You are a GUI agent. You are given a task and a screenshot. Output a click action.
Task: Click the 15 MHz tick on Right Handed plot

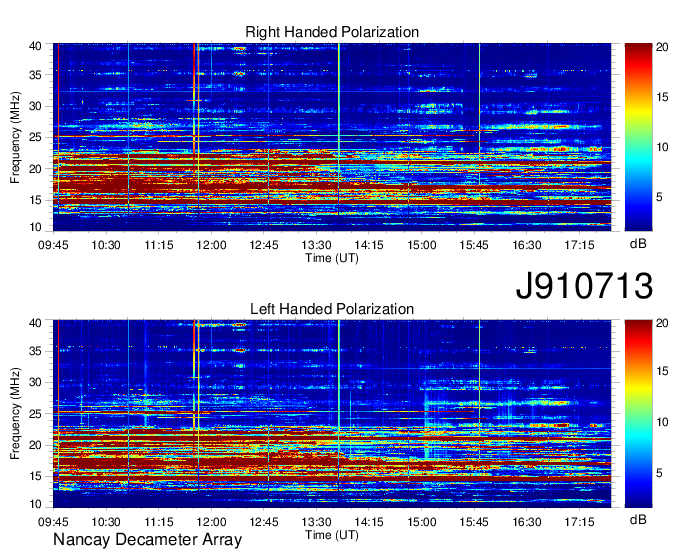(x=35, y=200)
